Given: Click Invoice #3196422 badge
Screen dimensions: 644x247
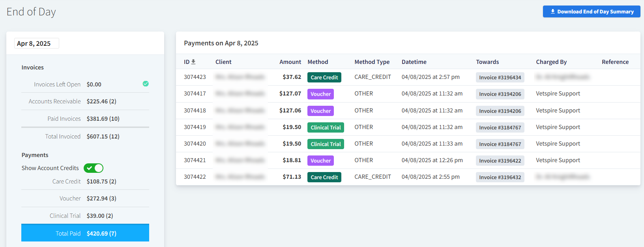Looking at the screenshot, I should 500,161.
